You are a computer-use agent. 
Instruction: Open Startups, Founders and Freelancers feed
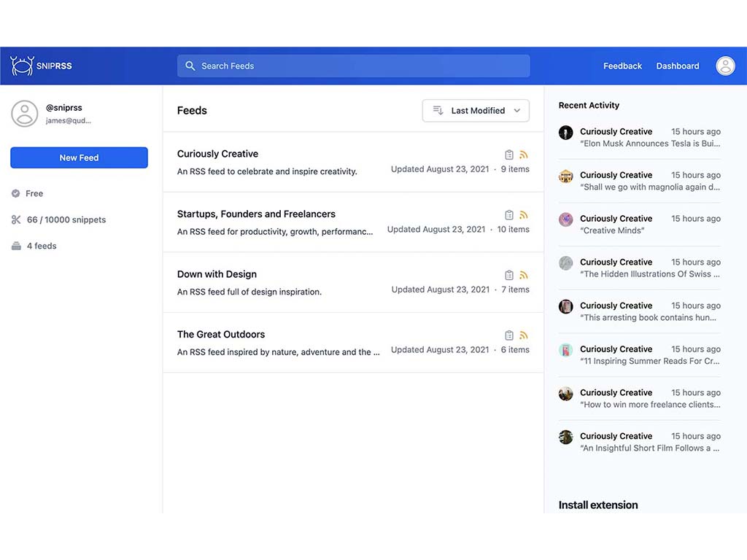[256, 214]
